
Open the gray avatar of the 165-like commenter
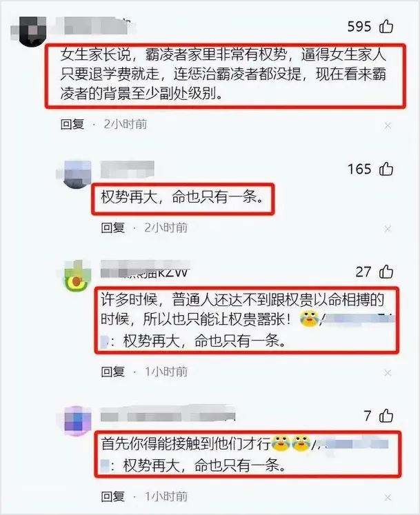coord(75,174)
